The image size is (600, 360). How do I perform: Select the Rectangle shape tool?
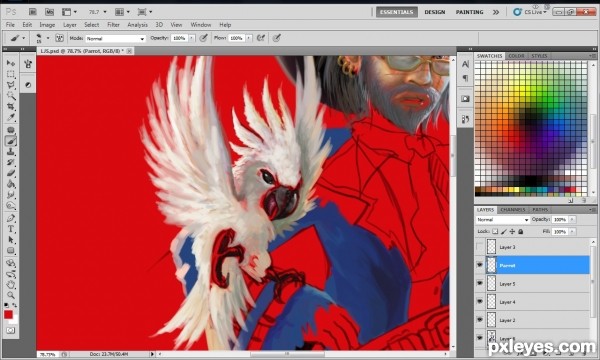point(11,251)
